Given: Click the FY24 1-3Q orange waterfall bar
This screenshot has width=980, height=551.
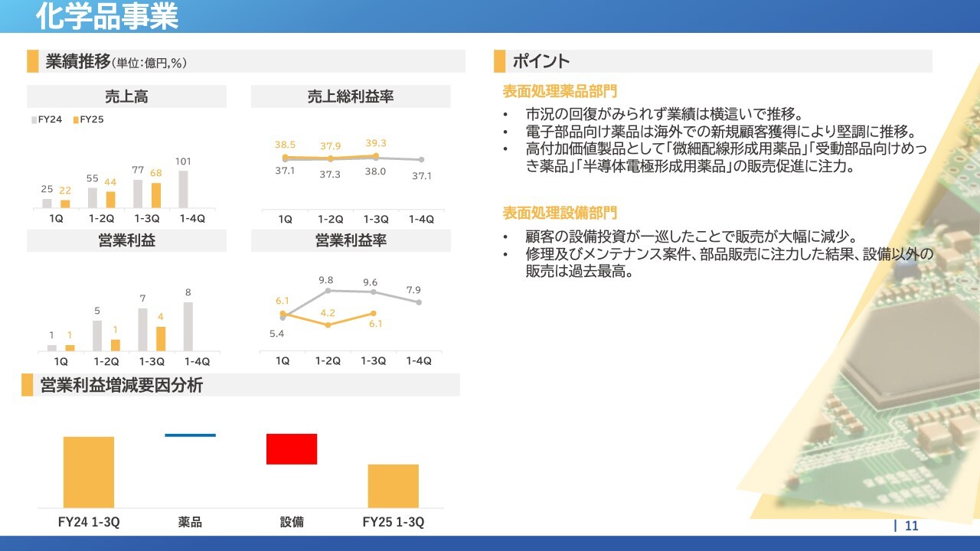Looking at the screenshot, I should (89, 471).
